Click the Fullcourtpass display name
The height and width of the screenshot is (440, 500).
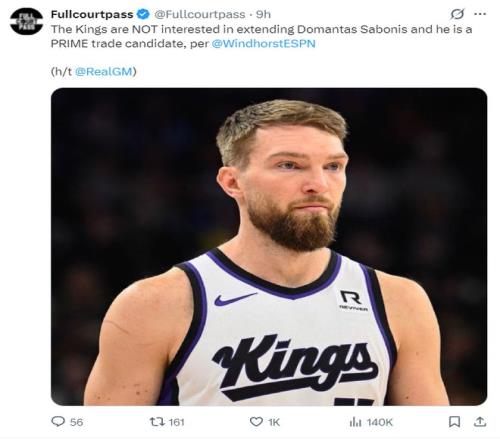tap(92, 14)
